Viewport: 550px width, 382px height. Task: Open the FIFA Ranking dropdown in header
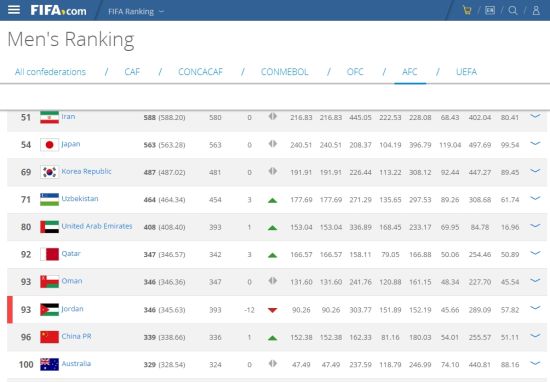136,12
